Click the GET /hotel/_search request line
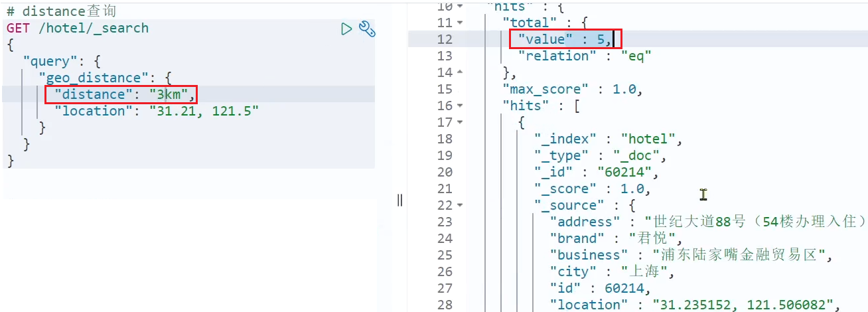 78,28
